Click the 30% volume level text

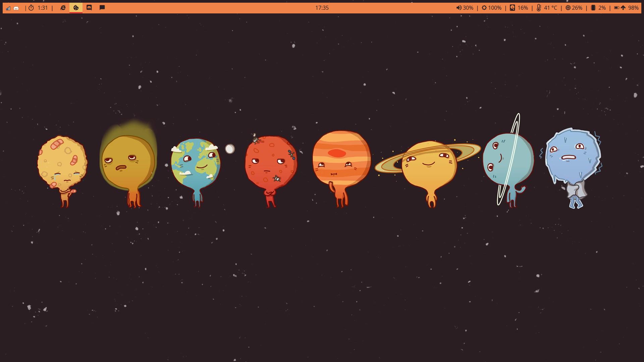(x=468, y=8)
